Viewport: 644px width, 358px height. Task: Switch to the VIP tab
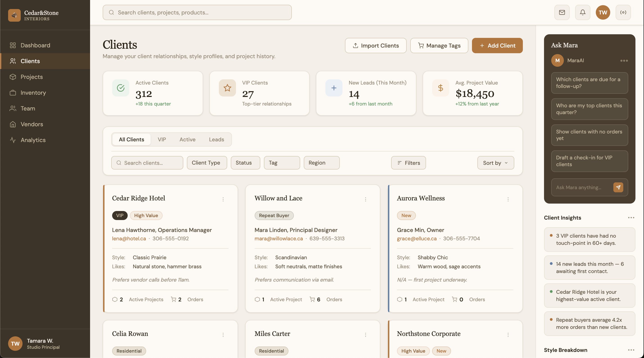(x=161, y=140)
